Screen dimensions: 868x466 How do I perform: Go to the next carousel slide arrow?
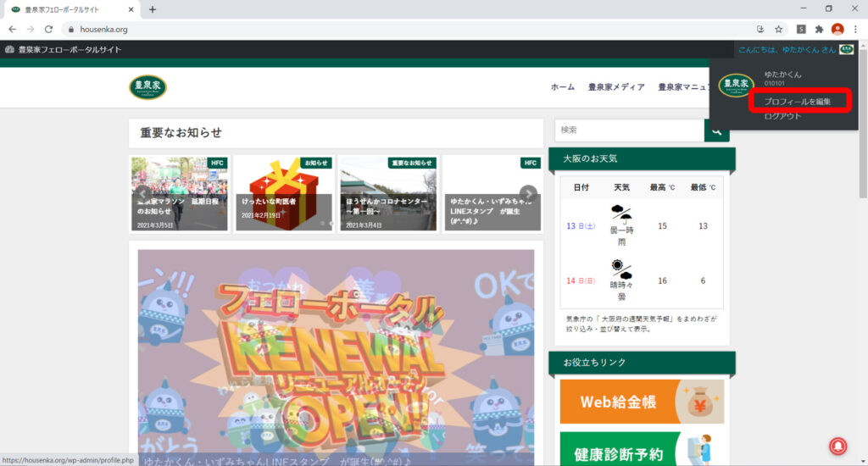pos(528,193)
